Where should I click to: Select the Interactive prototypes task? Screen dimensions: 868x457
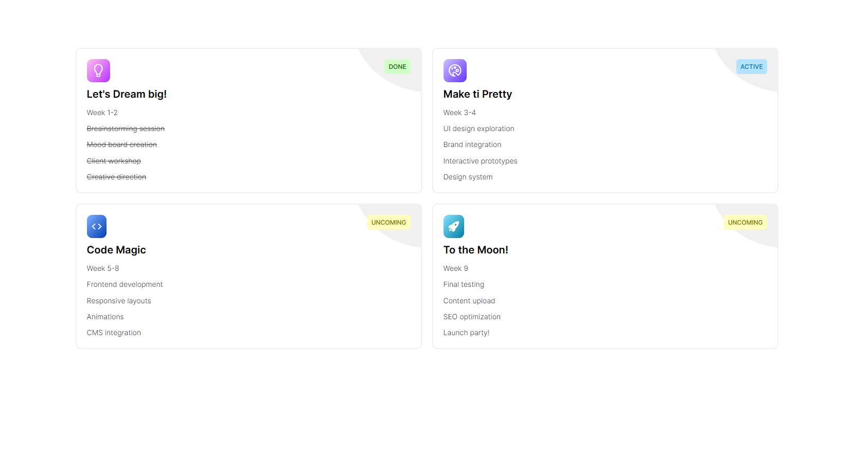tap(480, 161)
